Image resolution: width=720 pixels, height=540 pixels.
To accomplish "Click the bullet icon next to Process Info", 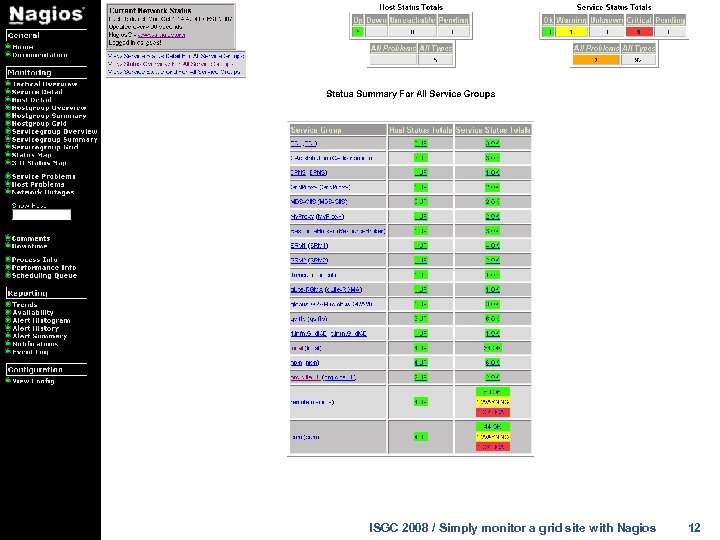I will coord(8,259).
